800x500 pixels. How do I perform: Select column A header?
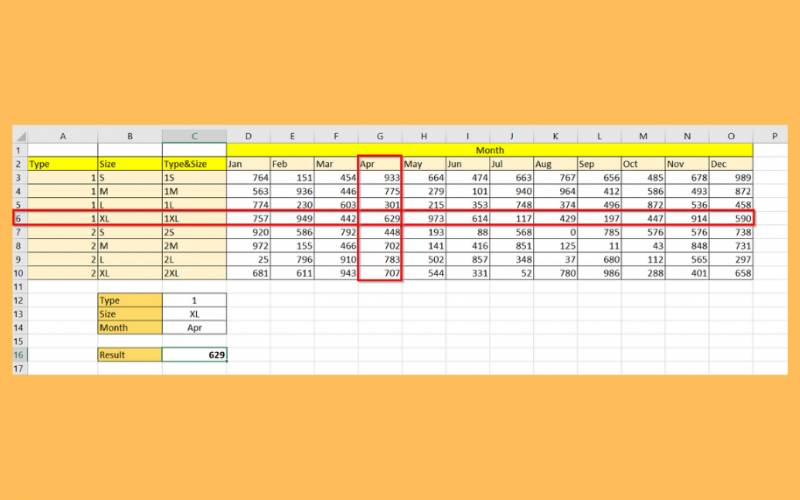pos(62,135)
